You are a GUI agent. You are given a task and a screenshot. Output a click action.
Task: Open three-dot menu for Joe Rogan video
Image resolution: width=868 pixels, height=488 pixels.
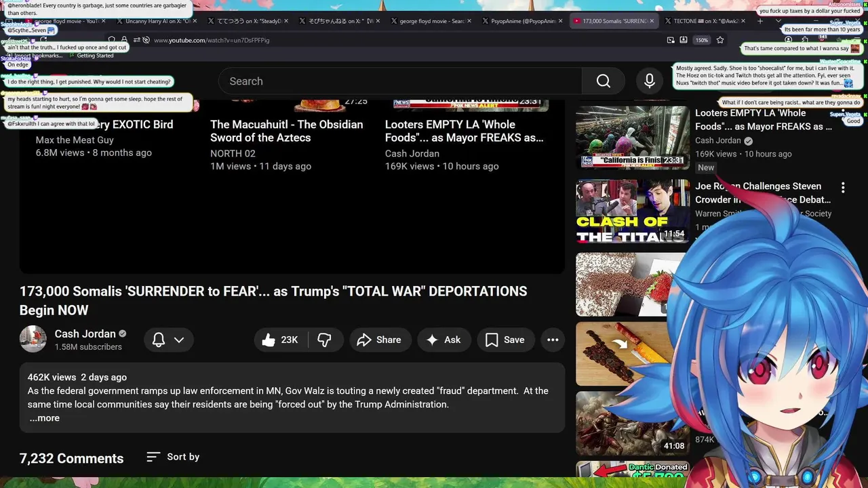(843, 187)
